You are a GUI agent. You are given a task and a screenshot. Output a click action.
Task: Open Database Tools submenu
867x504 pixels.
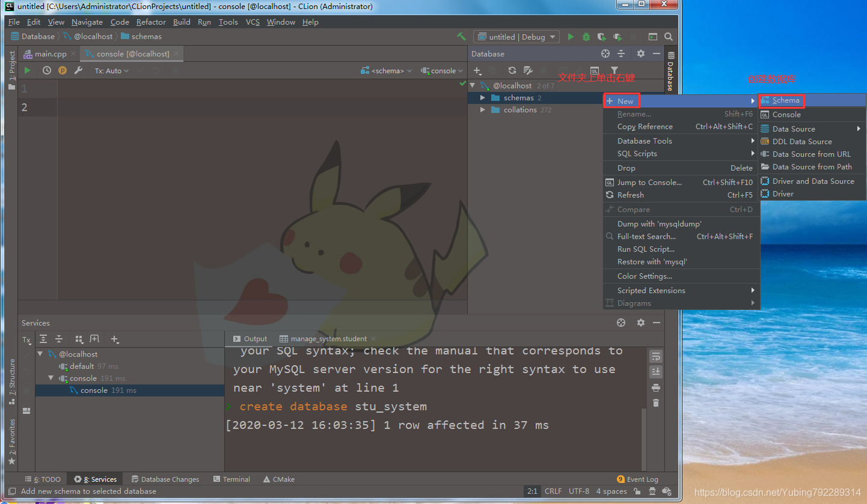tap(681, 141)
